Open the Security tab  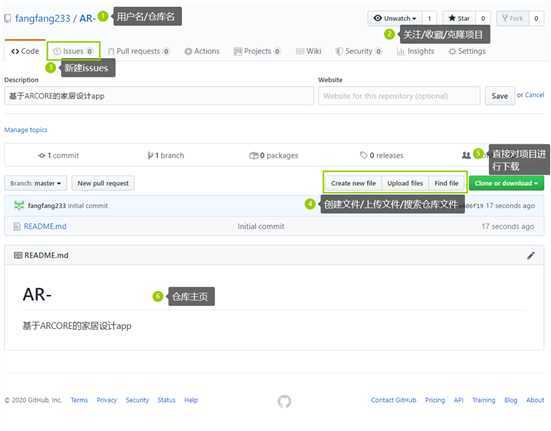(359, 51)
